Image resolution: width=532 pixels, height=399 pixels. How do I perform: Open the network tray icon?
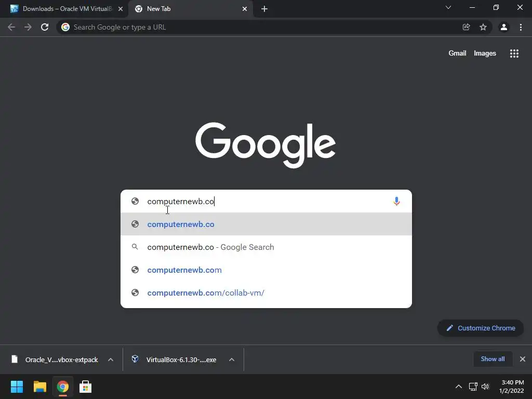(473, 387)
